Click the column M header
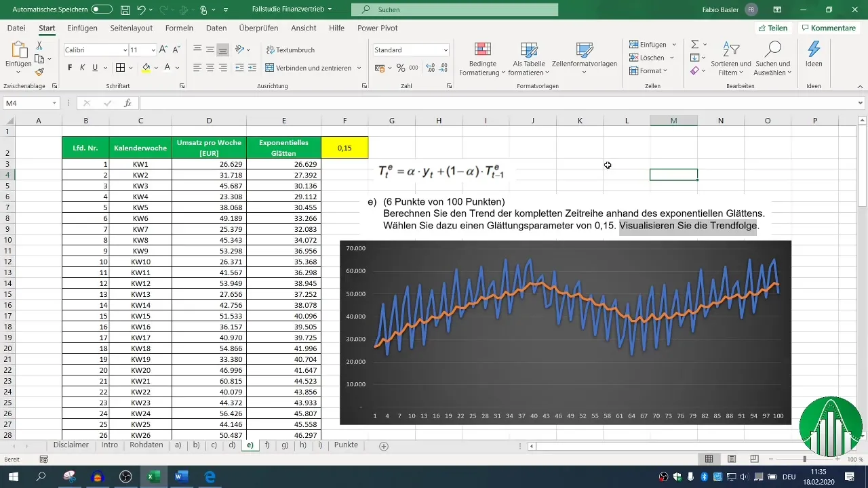This screenshot has height=488, width=868. (x=673, y=121)
